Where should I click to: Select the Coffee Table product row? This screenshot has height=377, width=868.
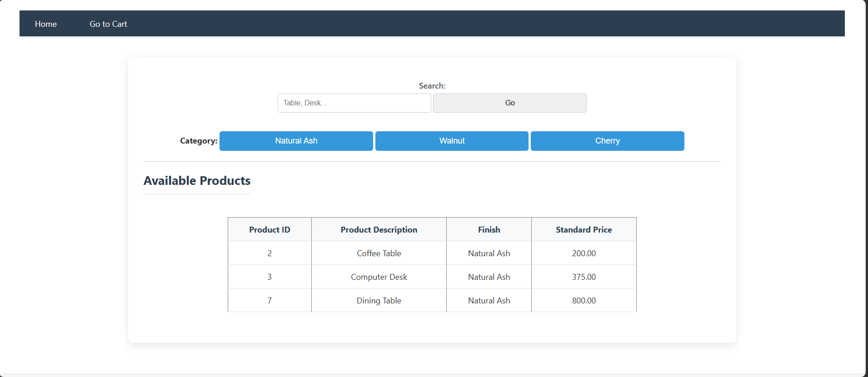click(x=432, y=253)
